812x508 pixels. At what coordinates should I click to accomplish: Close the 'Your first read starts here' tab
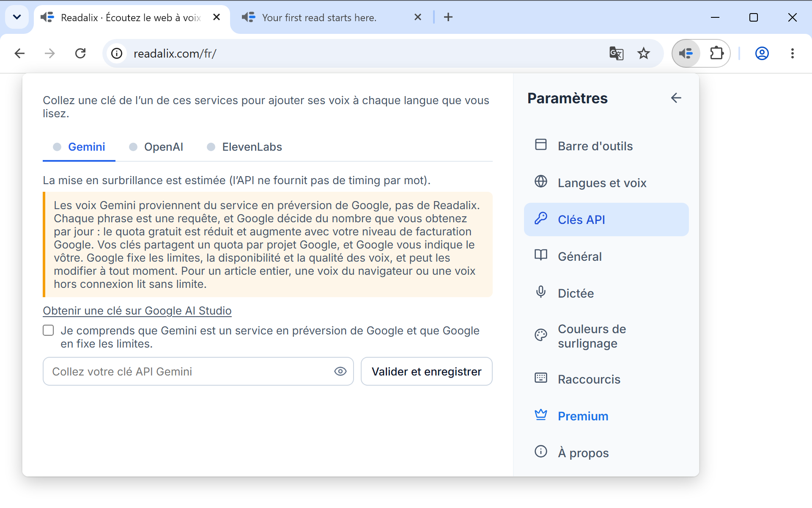point(418,17)
